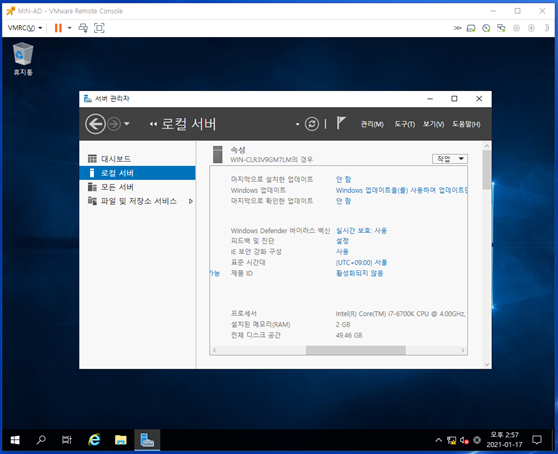Click 실시간 보호: 사용 link
The height and width of the screenshot is (454, 558).
(361, 231)
